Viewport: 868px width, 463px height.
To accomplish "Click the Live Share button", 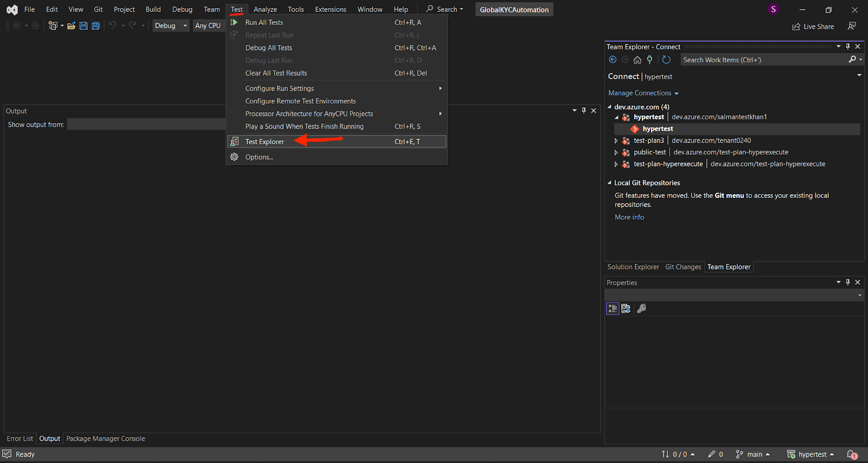I will pos(813,27).
